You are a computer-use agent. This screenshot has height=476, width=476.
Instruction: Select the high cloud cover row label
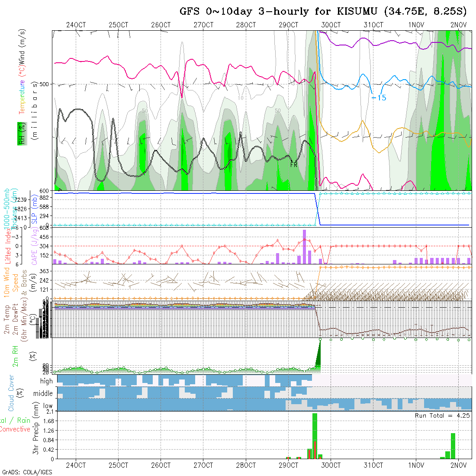tap(46, 381)
